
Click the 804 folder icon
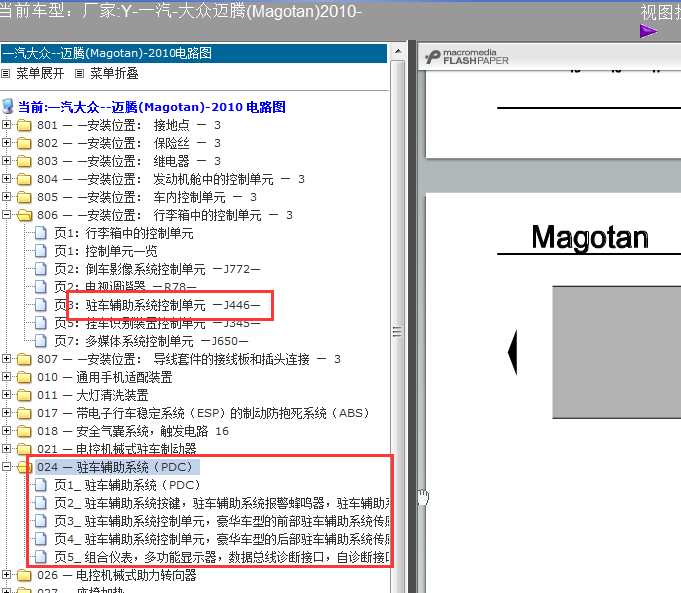24,179
